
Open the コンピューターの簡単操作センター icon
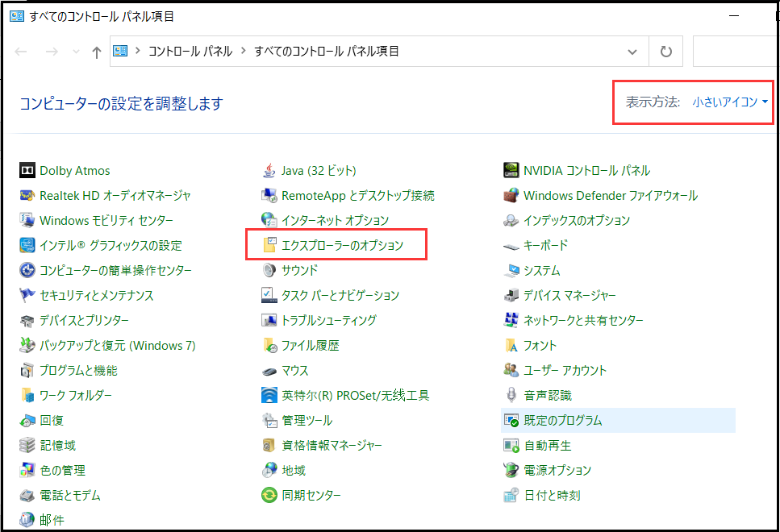point(27,271)
